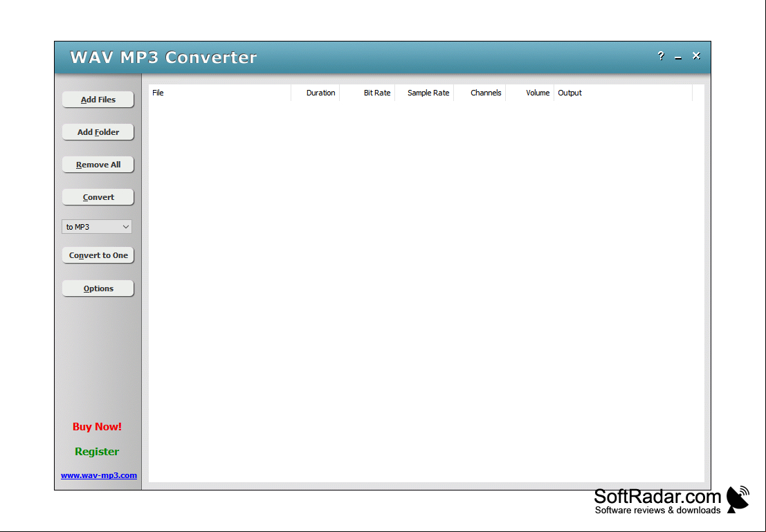Open the Add Folder dialog
This screenshot has width=766, height=532.
(x=98, y=132)
